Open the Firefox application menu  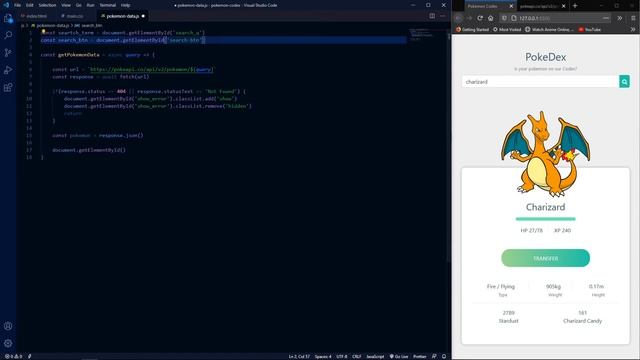[633, 18]
